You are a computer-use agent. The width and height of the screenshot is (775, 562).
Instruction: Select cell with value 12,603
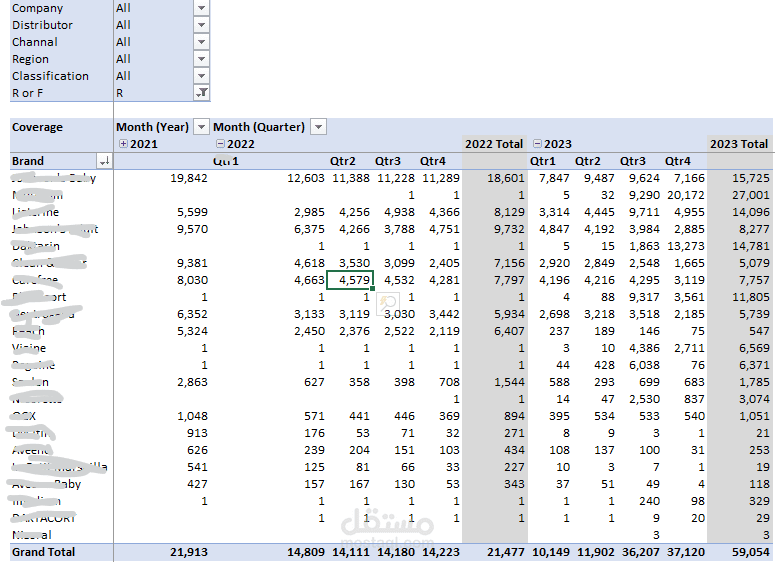(306, 178)
